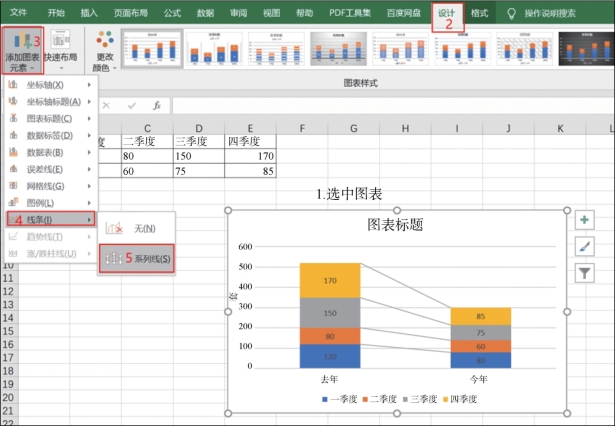
Task: Click the 四季度 legend entry
Action: (460, 399)
